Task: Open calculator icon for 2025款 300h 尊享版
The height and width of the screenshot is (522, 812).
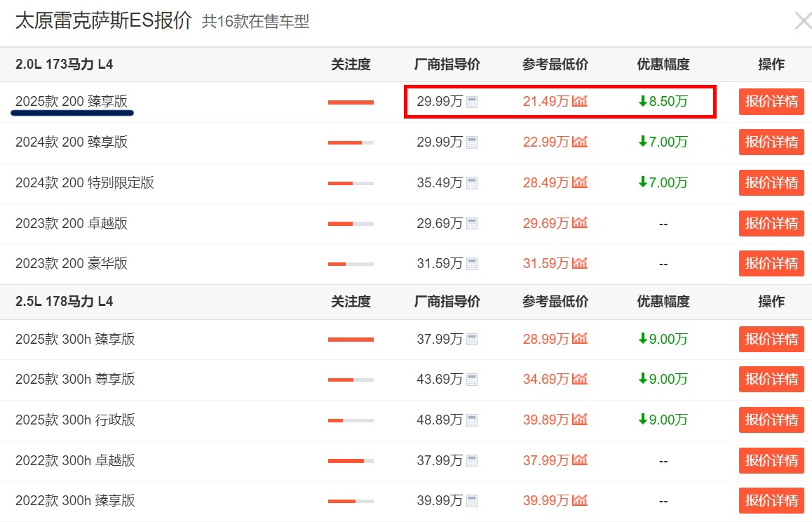Action: click(472, 380)
